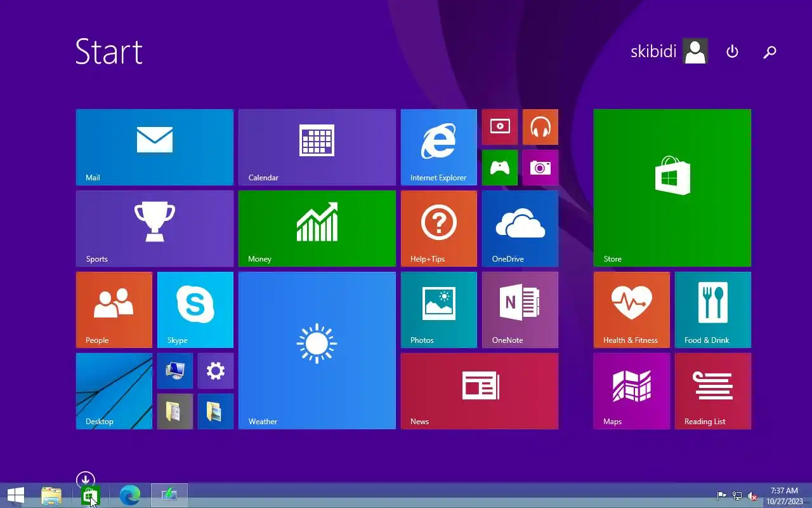The image size is (812, 508).
Task: Launch Microsoft Edge from the taskbar
Action: click(130, 495)
